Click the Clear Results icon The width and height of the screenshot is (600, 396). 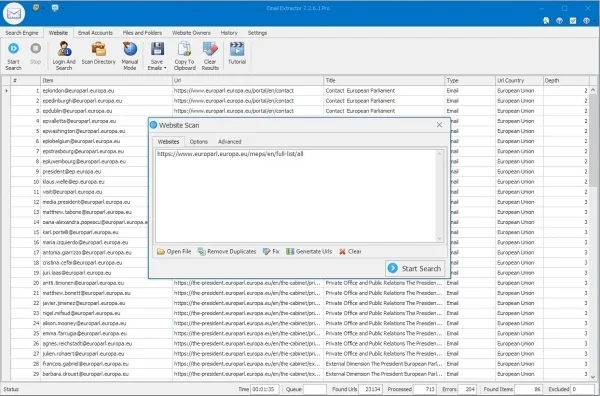[x=210, y=49]
